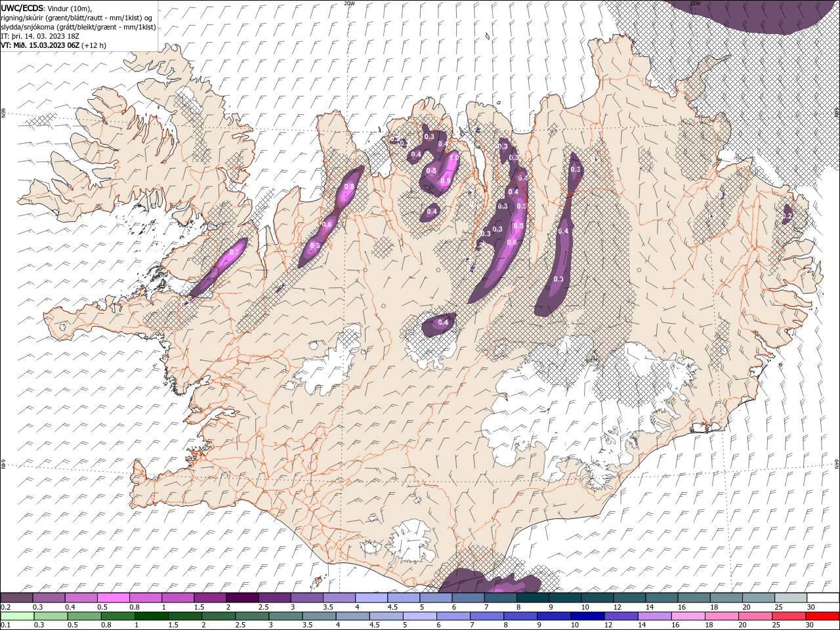Click lower legend purple swatch between 12 and 14

click(x=621, y=616)
